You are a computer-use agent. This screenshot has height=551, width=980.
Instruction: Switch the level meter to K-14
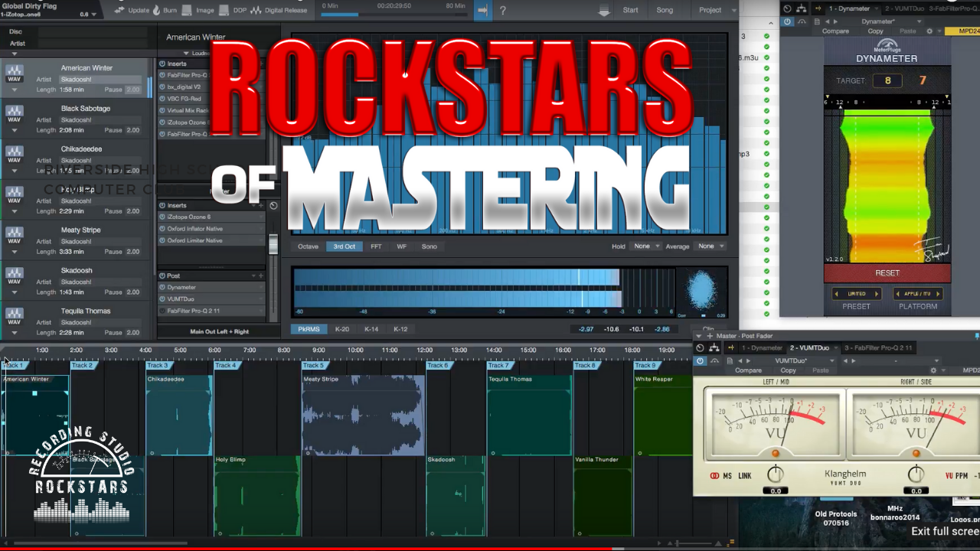point(371,329)
